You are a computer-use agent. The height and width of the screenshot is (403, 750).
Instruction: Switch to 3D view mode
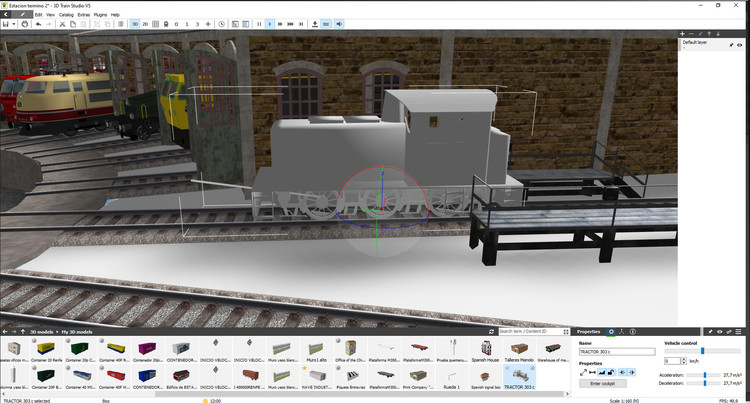134,24
